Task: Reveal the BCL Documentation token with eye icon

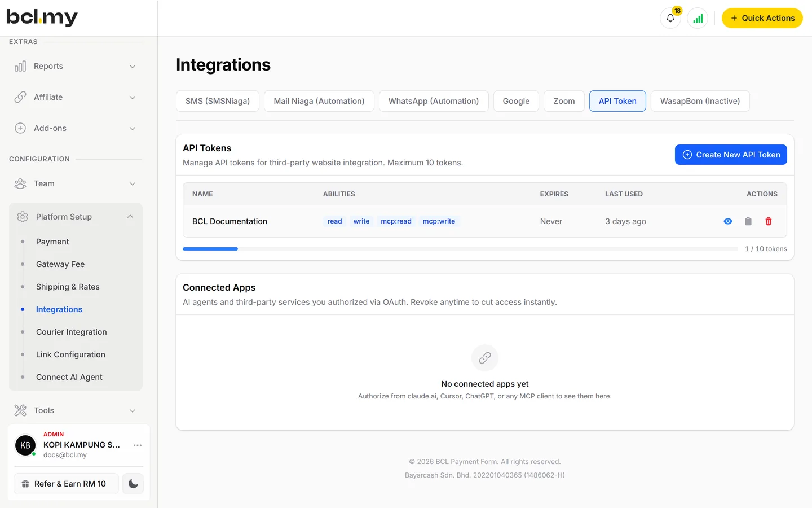Action: coord(728,221)
